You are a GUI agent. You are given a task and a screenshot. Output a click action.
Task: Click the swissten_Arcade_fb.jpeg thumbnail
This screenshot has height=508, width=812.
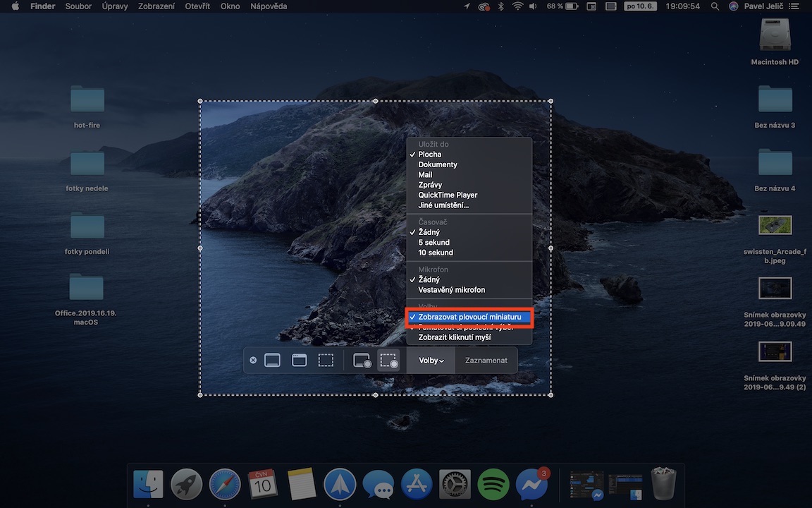(775, 225)
